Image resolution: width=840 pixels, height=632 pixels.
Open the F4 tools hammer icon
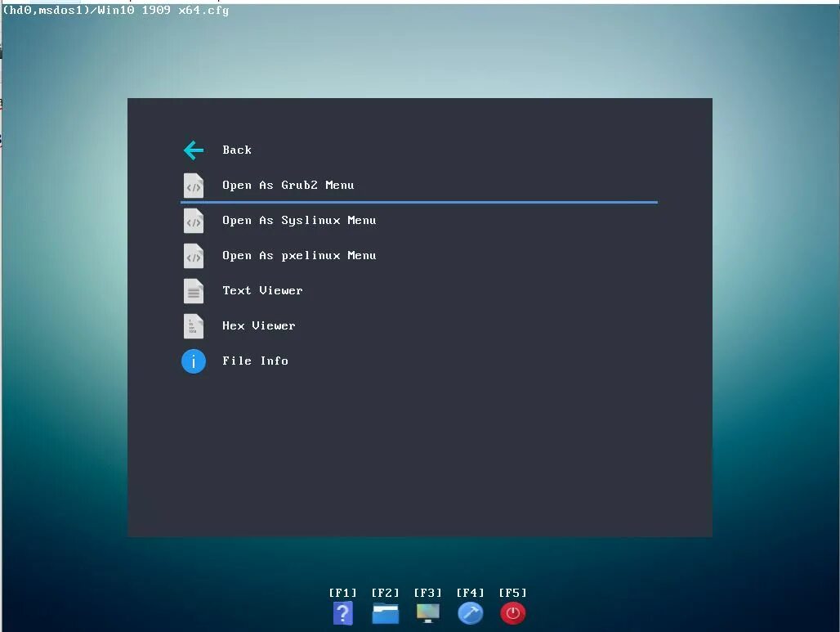(470, 613)
